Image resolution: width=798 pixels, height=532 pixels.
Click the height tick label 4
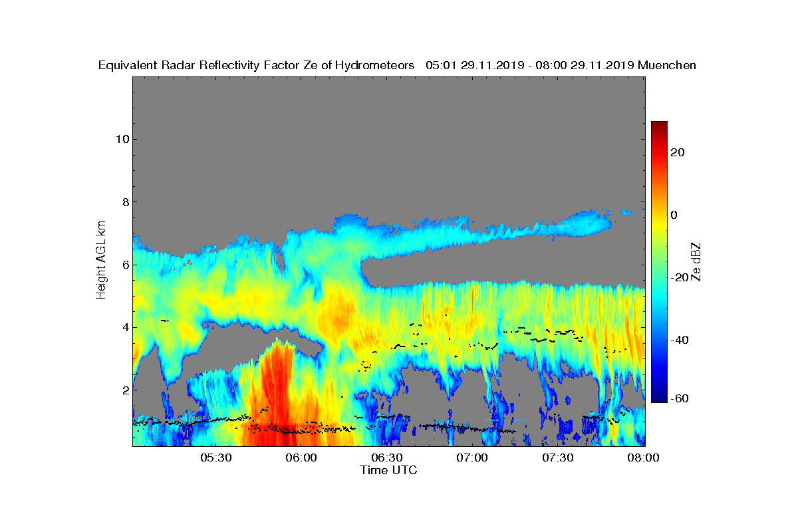[124, 327]
